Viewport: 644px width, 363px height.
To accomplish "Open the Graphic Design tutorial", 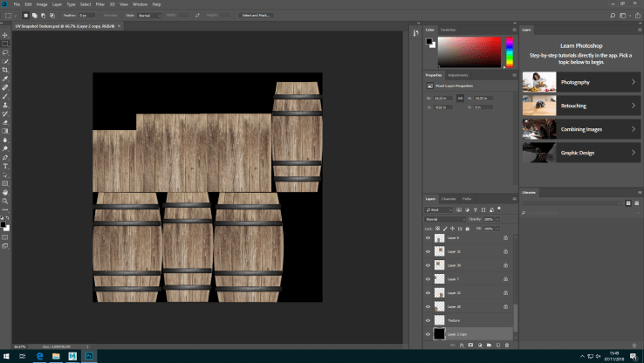I will pyautogui.click(x=581, y=153).
